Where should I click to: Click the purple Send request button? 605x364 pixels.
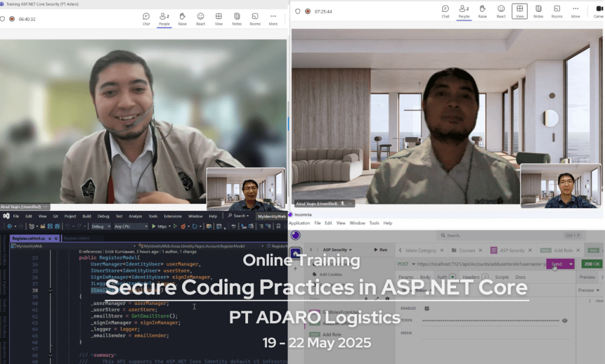click(x=555, y=264)
